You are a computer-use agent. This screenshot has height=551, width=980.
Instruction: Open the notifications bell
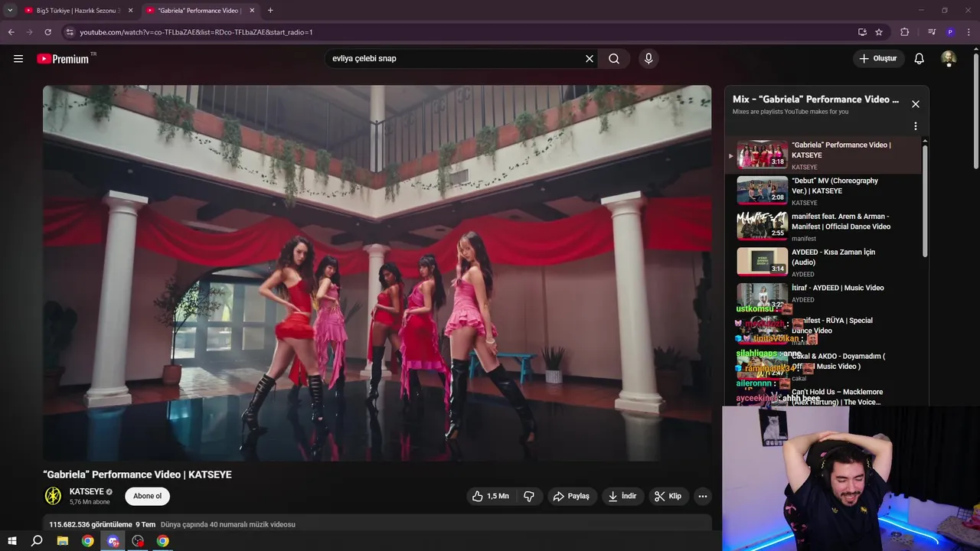tap(920, 59)
